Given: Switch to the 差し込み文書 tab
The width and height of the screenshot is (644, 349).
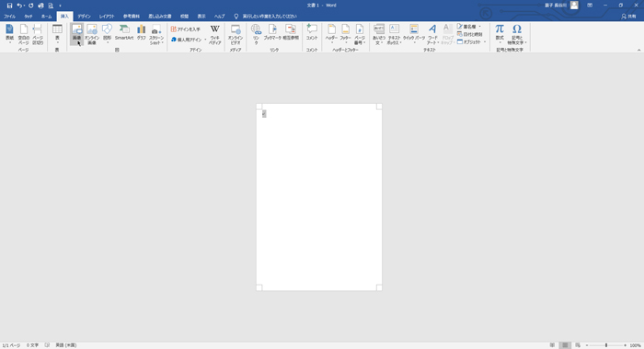Looking at the screenshot, I should [160, 17].
